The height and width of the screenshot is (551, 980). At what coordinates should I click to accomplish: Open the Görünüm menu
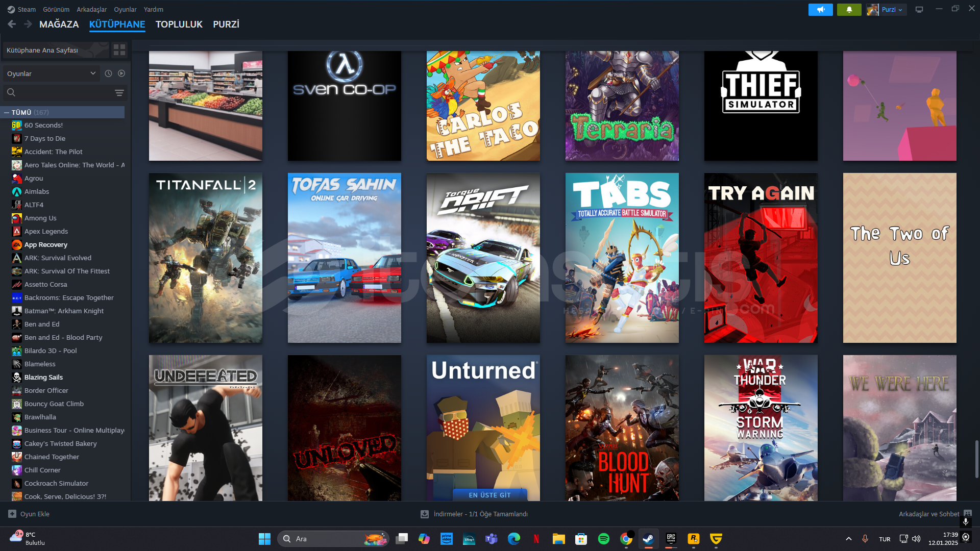56,9
